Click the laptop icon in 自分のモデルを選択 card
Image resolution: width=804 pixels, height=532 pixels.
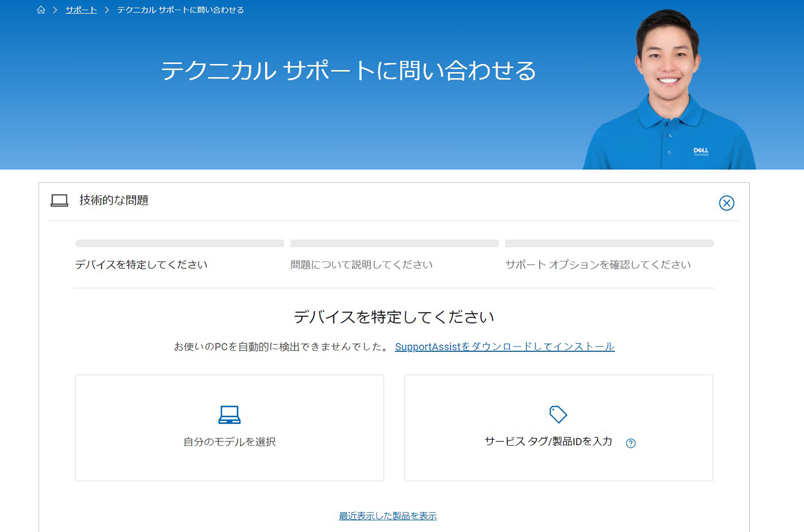click(x=229, y=415)
